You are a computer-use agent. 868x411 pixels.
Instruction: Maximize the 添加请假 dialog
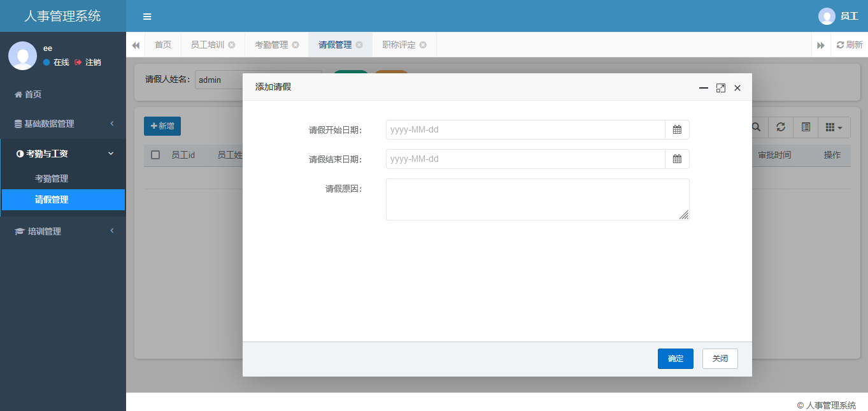(720, 88)
